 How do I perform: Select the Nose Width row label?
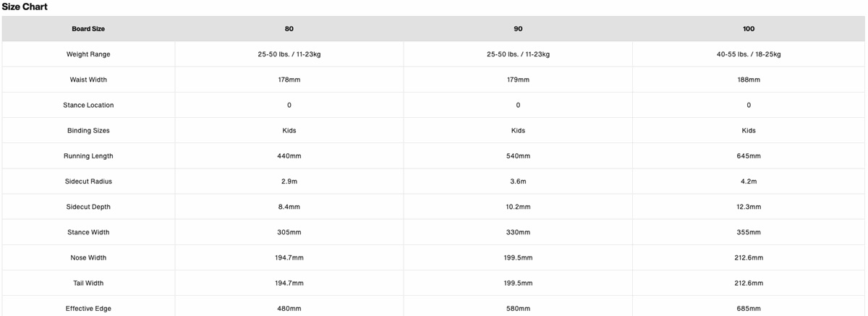click(88, 257)
